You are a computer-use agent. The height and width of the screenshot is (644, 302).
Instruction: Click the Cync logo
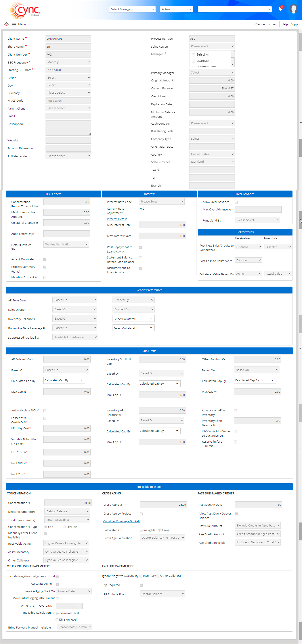pyautogui.click(x=25, y=10)
